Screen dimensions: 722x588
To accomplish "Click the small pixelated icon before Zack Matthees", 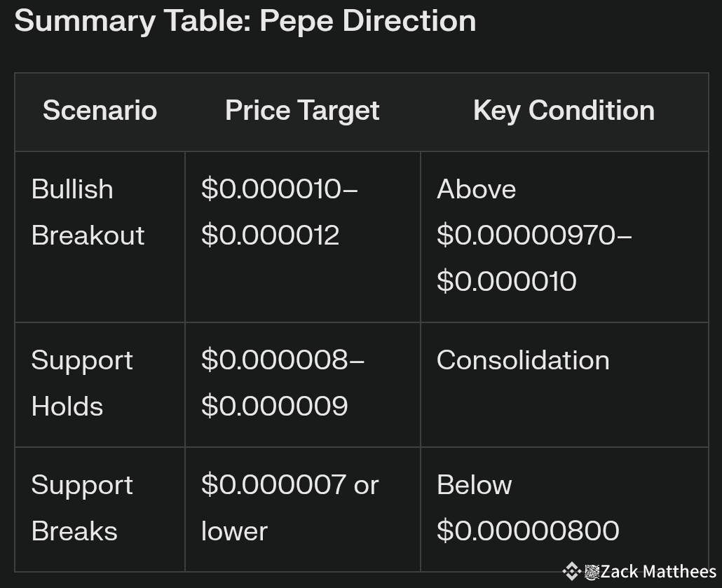I will click(592, 572).
